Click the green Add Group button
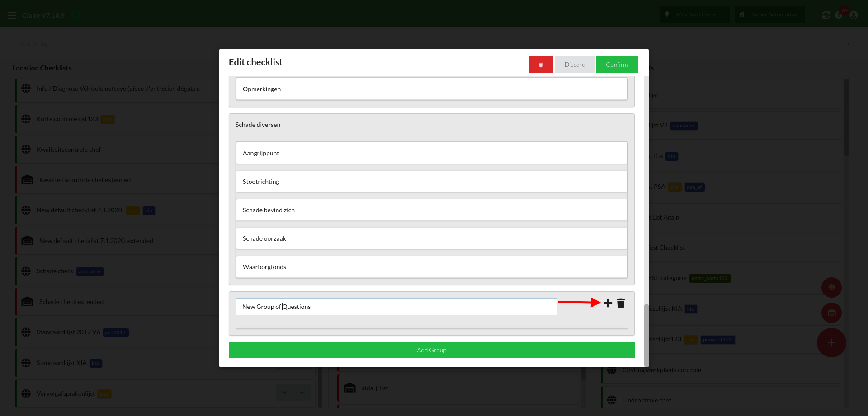The width and height of the screenshot is (868, 416). 431,350
